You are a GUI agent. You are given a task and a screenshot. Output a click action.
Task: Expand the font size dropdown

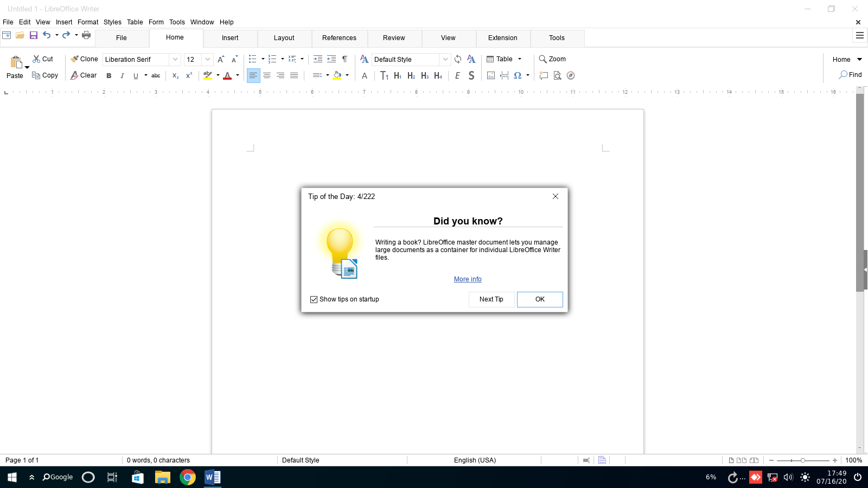pyautogui.click(x=207, y=60)
